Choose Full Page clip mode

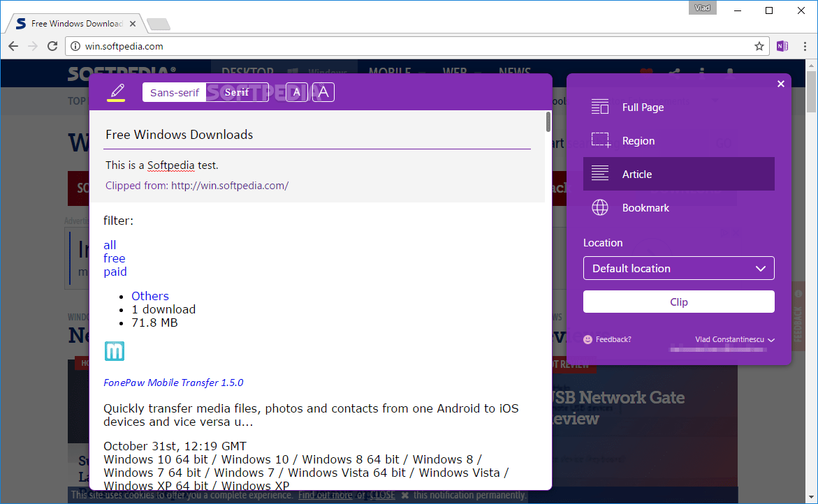pyautogui.click(x=679, y=107)
